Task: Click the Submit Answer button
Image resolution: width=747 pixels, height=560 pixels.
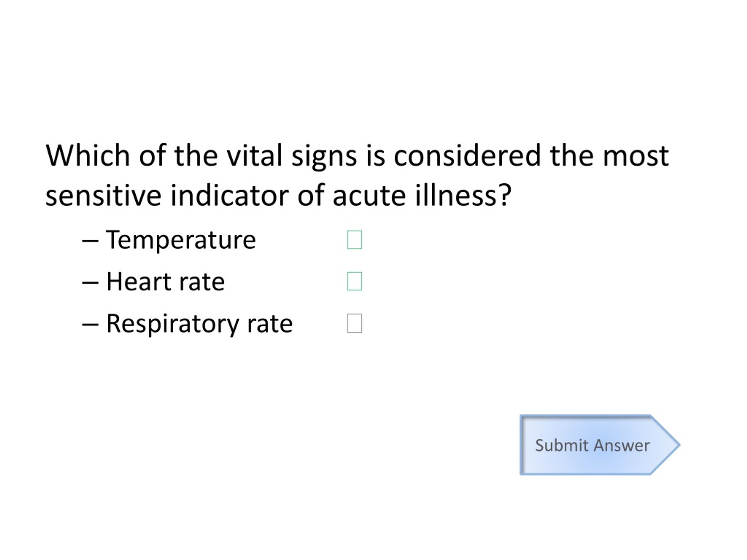Action: coord(600,445)
